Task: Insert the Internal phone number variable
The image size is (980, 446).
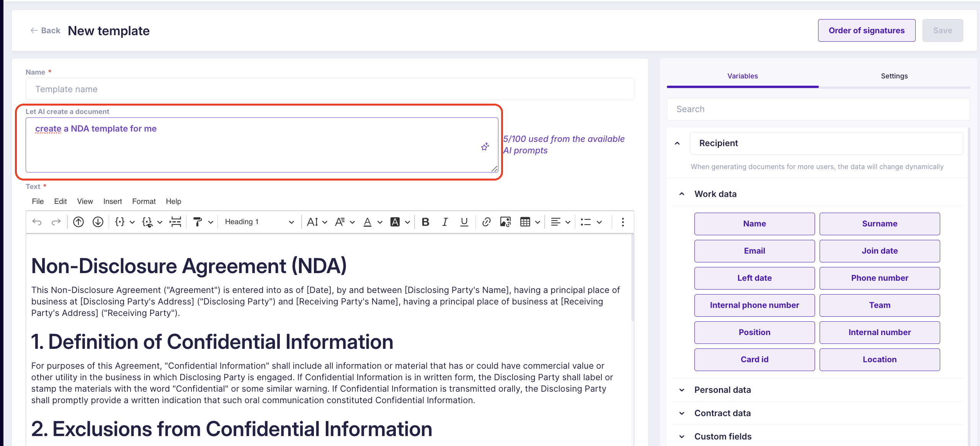Action: pyautogui.click(x=755, y=305)
